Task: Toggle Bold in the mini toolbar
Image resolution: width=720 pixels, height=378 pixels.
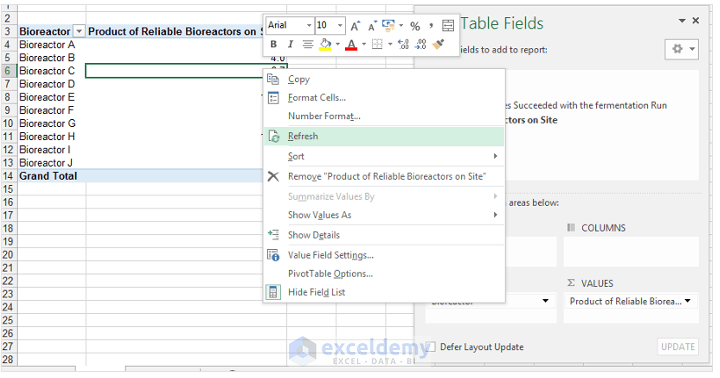Action: [274, 44]
